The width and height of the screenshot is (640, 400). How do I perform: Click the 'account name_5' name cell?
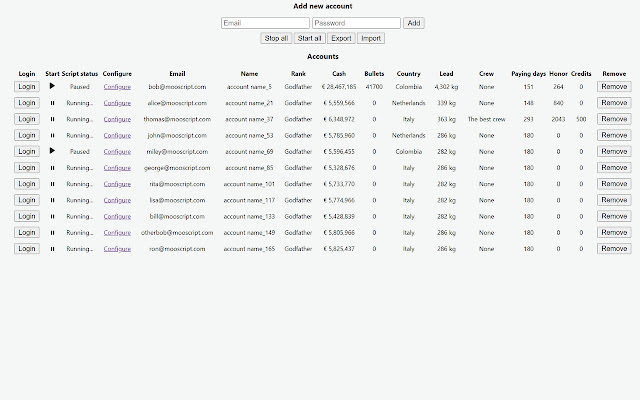(249, 87)
